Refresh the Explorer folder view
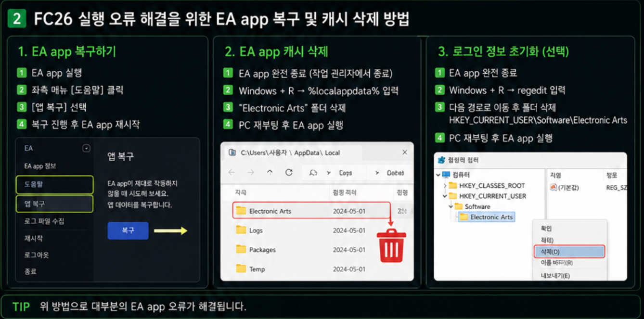 tap(289, 172)
